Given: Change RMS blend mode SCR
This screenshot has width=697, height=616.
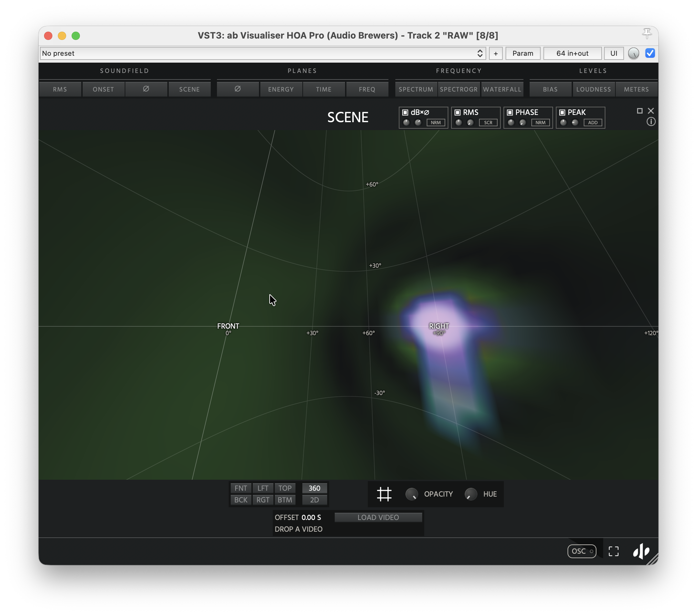Looking at the screenshot, I should 488,123.
